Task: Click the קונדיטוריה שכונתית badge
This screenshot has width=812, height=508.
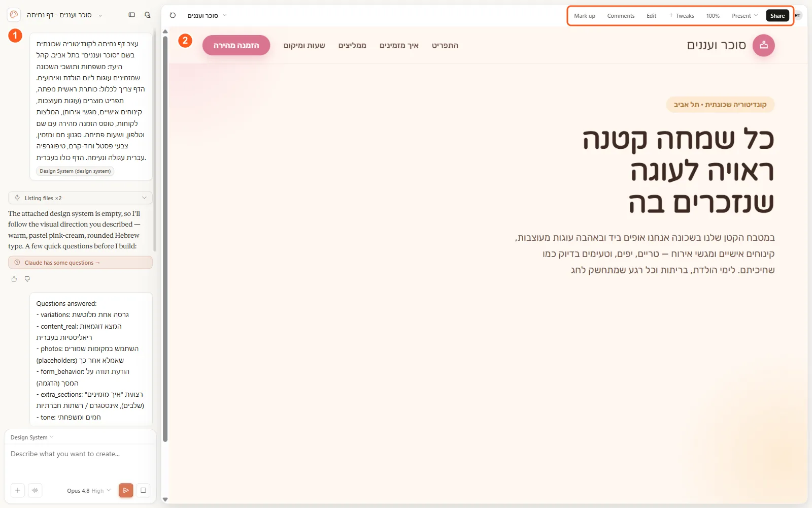Action: coord(720,105)
